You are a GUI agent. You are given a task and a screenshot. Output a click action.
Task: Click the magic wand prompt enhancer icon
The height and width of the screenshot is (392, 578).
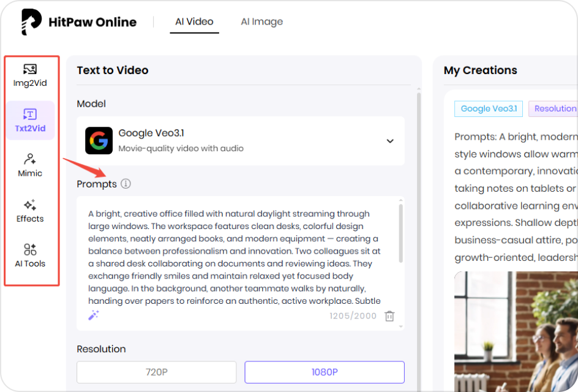[x=93, y=315]
